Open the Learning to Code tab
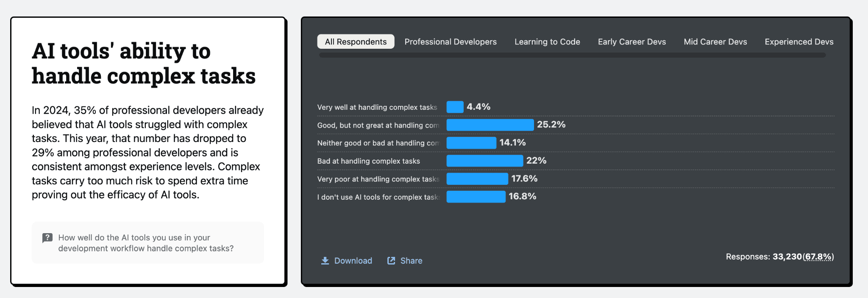The image size is (868, 298). 547,42
